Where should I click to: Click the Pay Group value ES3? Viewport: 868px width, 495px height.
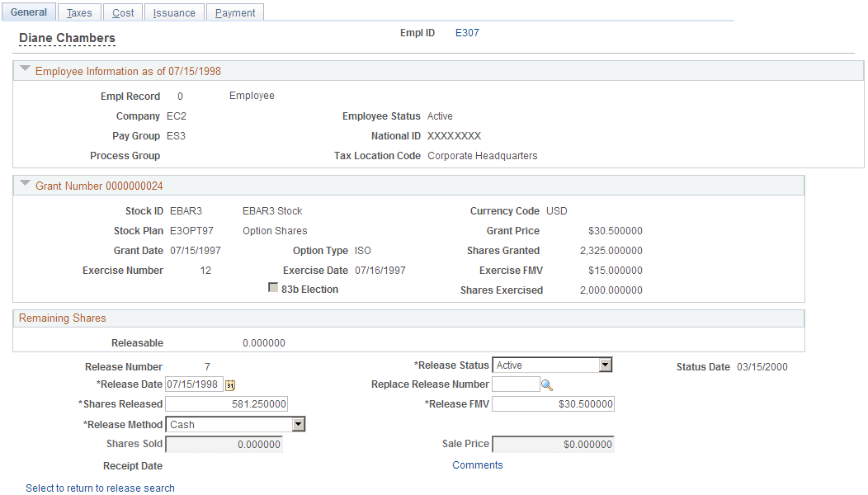click(176, 136)
